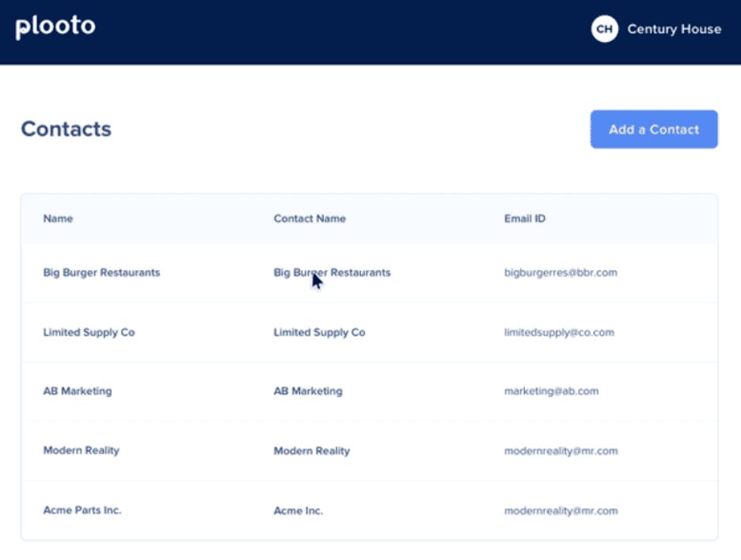
Task: Click the Acme Inc. contact name
Action: point(298,511)
